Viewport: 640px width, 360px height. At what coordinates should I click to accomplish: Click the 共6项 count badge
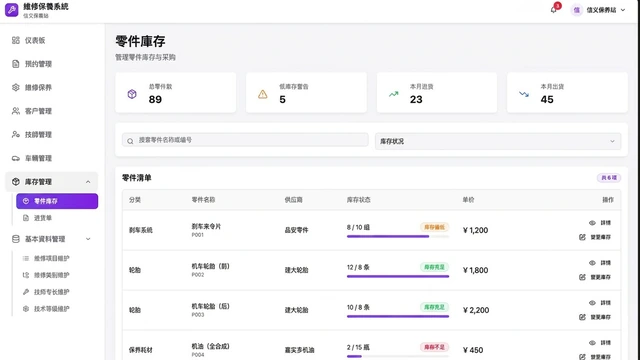click(x=609, y=178)
